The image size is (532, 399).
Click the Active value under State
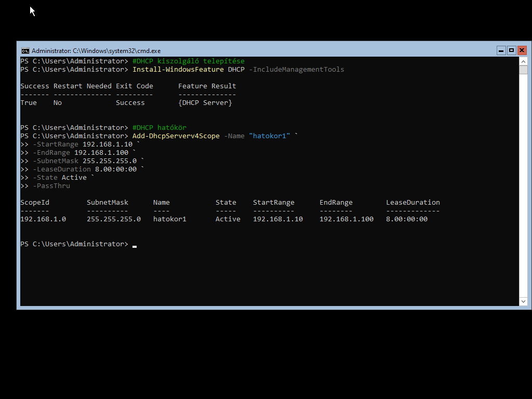tap(228, 219)
